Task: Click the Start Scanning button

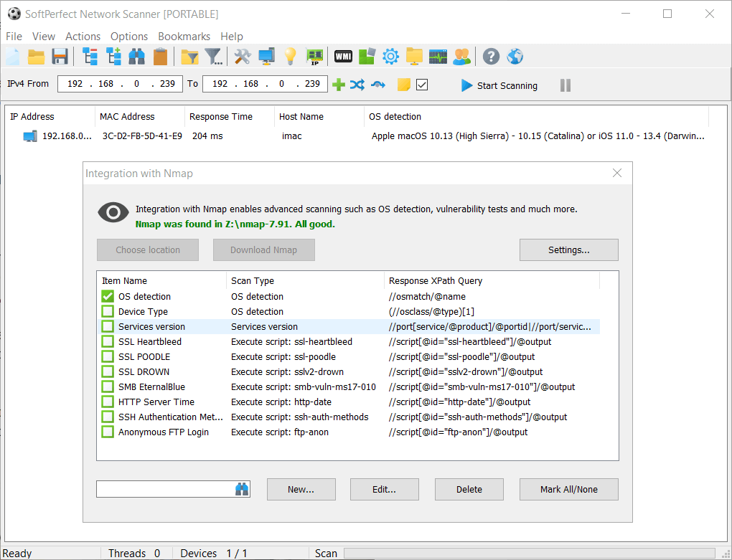Action: tap(499, 85)
